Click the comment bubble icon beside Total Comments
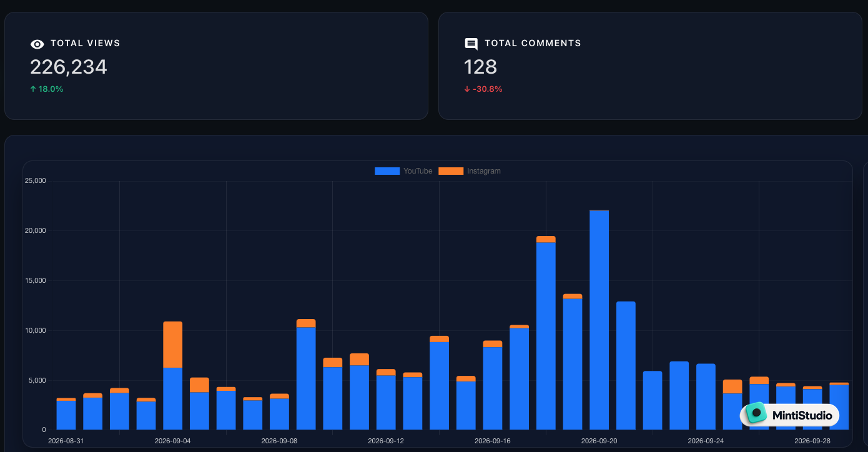868x452 pixels. pyautogui.click(x=471, y=44)
